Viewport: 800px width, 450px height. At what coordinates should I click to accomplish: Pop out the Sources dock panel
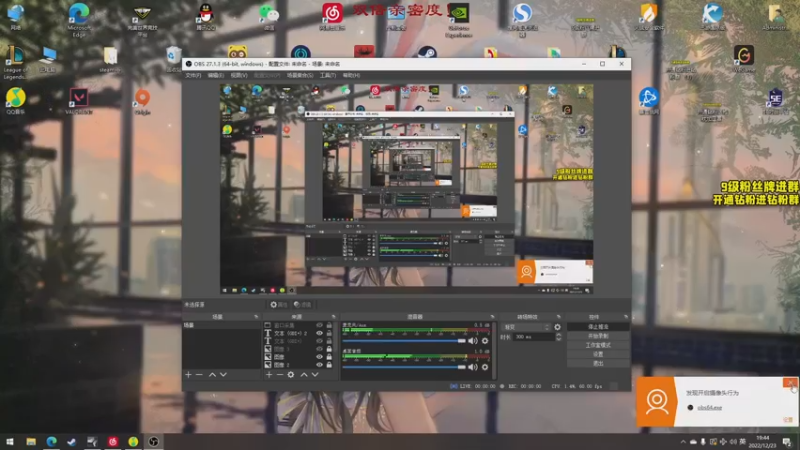pyautogui.click(x=334, y=317)
